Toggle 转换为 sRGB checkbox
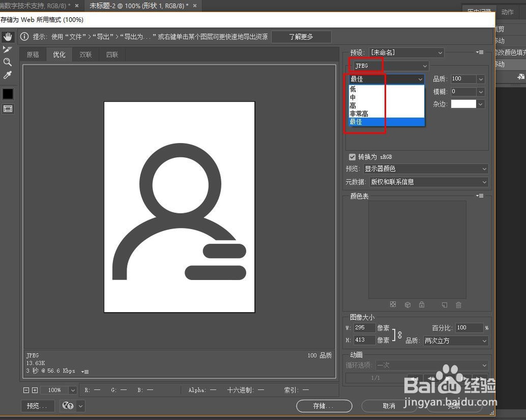 coord(352,157)
